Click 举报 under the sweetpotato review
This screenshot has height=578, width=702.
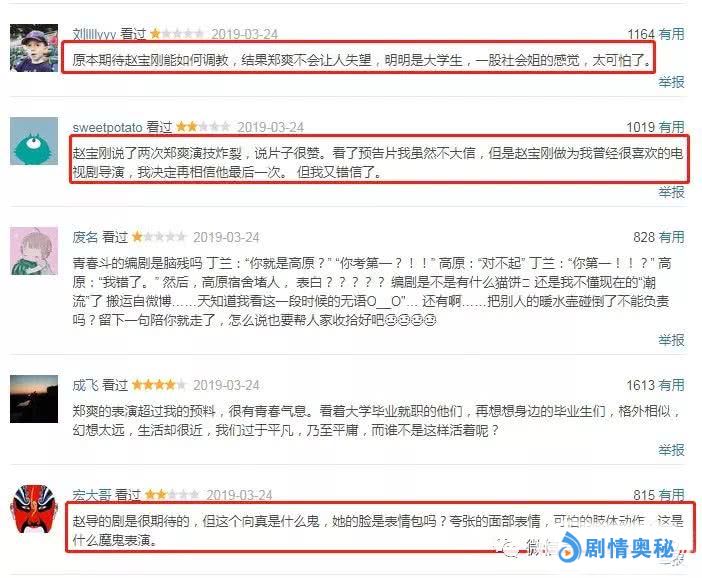pos(672,192)
